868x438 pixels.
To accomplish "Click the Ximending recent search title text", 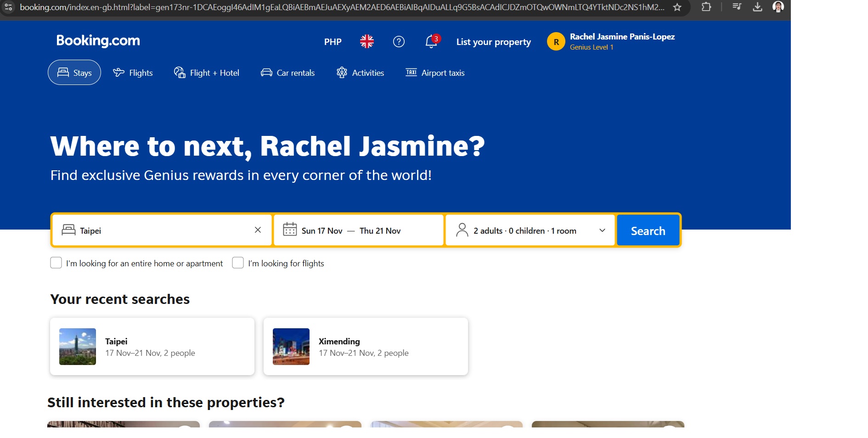I will click(339, 342).
